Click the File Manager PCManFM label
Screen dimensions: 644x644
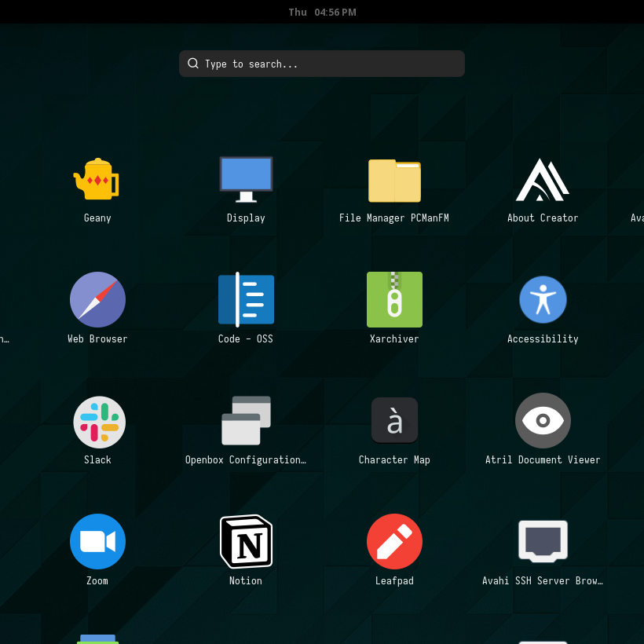(x=394, y=218)
